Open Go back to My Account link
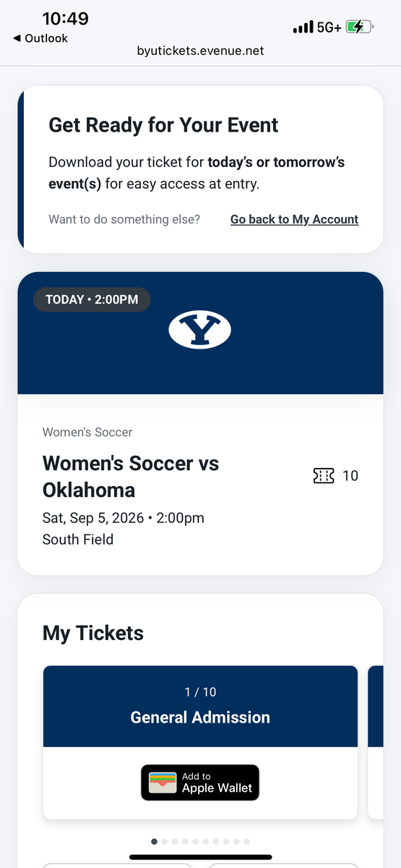 pos(294,219)
